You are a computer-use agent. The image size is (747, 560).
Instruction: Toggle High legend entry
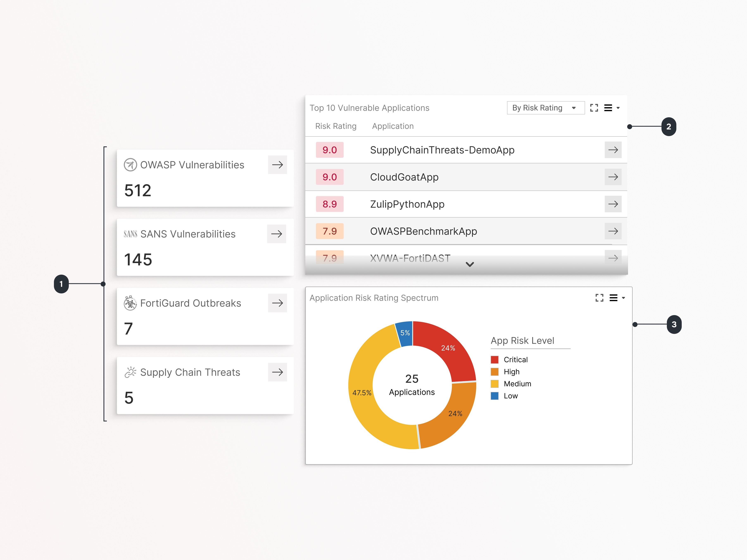511,372
